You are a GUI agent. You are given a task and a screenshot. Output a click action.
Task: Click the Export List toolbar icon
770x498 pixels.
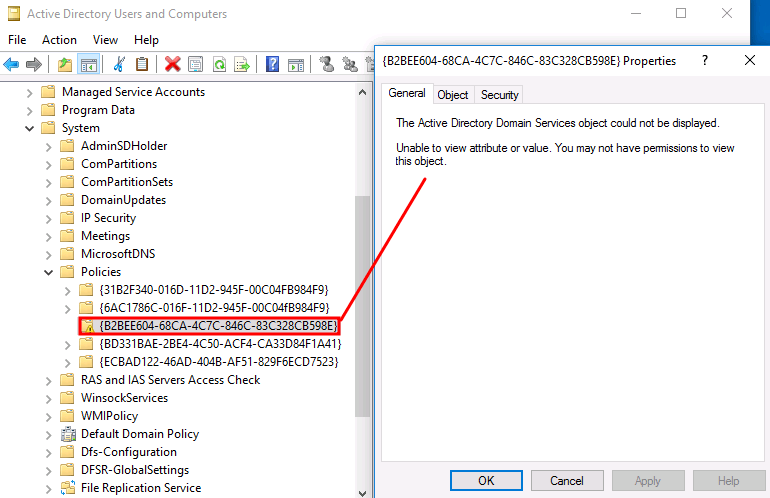click(x=242, y=64)
